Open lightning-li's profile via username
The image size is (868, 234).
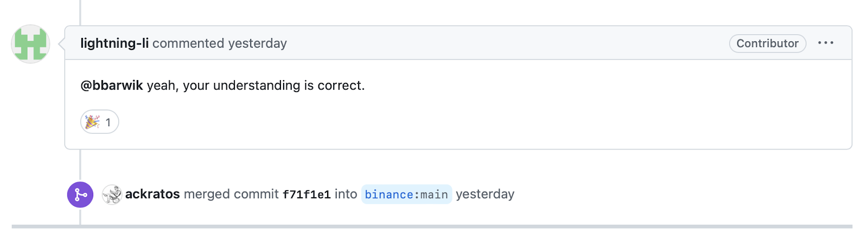(114, 43)
